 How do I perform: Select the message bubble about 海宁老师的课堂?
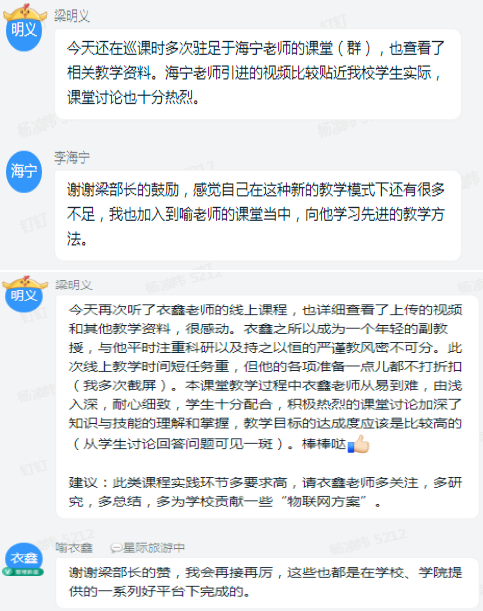coord(258,74)
